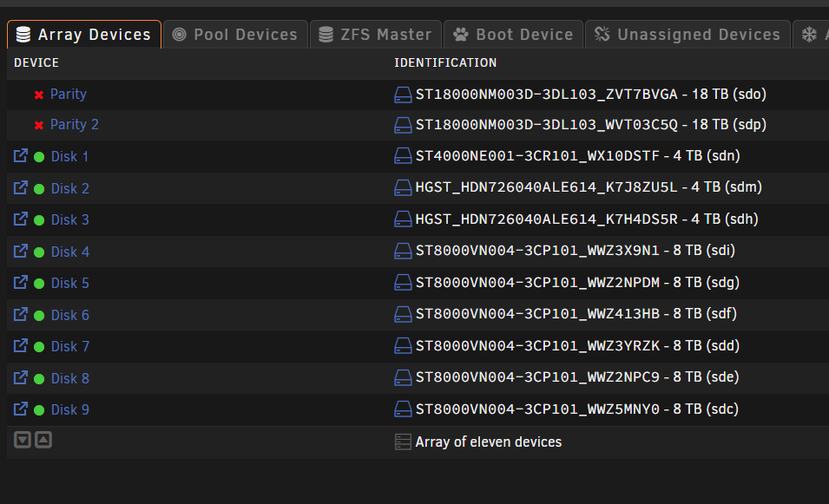Browse Disk 2 via its external-link icon
The height and width of the screenshot is (504, 829).
[21, 187]
